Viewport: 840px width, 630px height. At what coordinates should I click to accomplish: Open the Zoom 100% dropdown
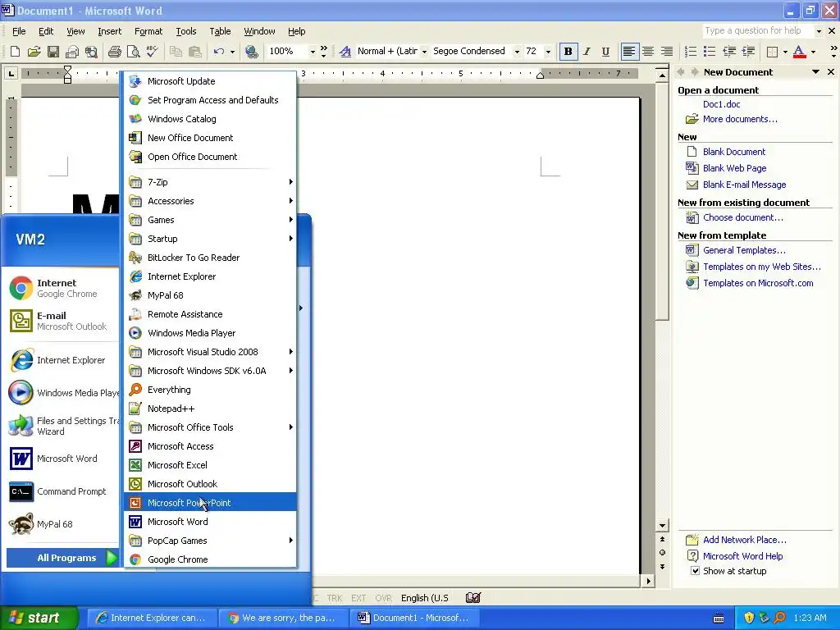(x=313, y=52)
